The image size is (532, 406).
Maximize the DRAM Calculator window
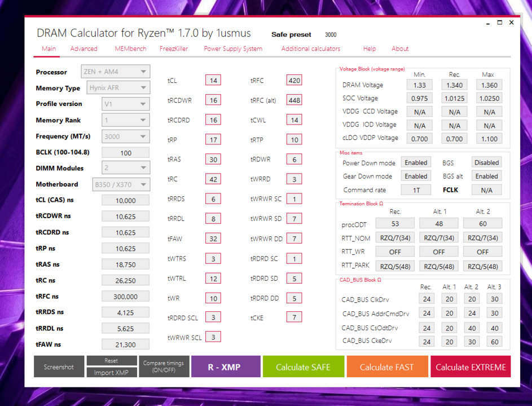pyautogui.click(x=500, y=23)
